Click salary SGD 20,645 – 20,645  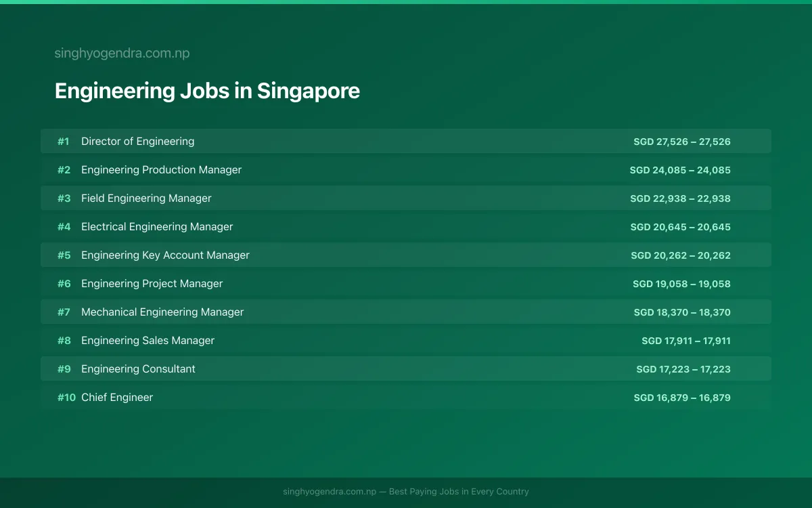point(680,227)
